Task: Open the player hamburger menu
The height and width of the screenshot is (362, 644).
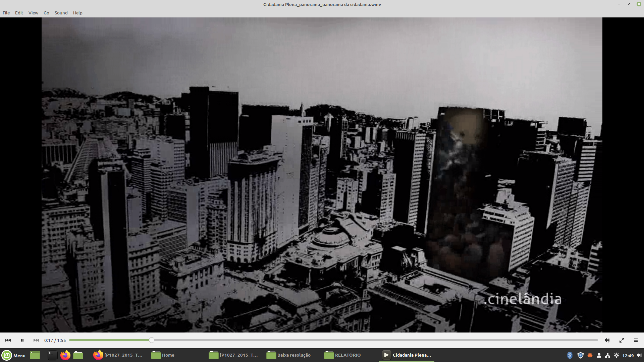Action: pos(636,340)
